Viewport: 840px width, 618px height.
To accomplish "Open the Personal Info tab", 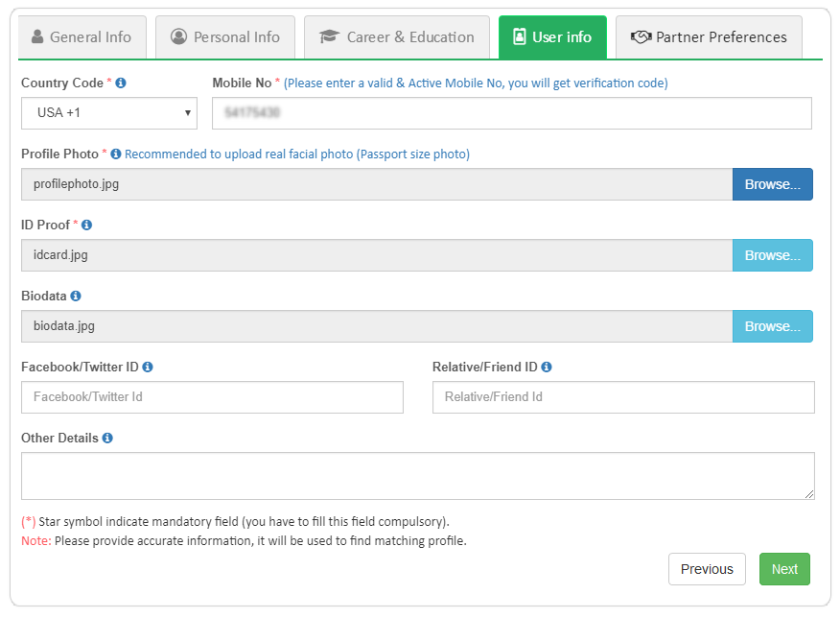I will tap(225, 37).
